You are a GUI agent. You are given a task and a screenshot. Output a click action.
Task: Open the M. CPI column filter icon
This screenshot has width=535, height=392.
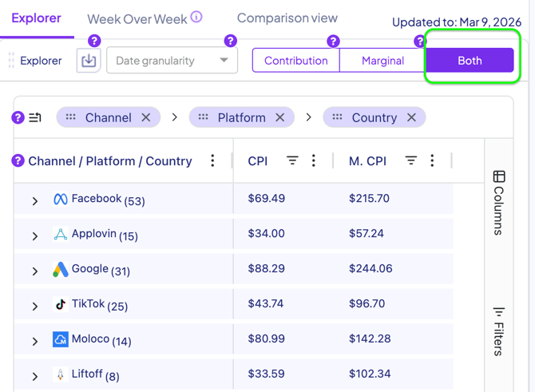tap(410, 160)
